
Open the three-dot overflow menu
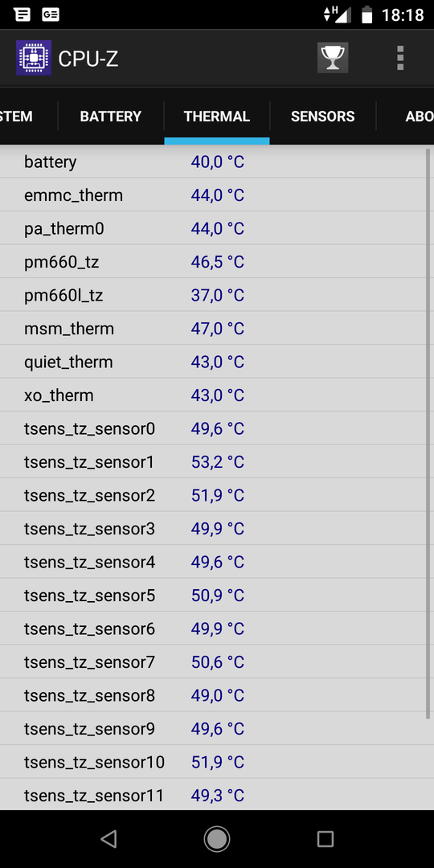pos(400,58)
